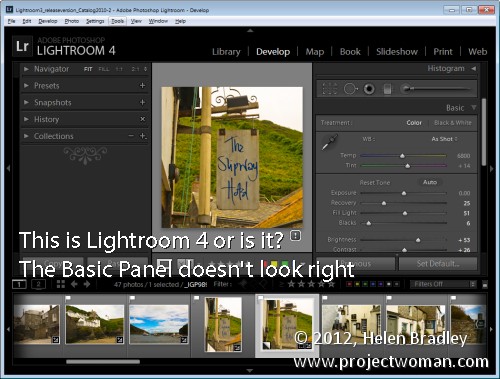The width and height of the screenshot is (500, 379).
Task: Activate the Red Eye Correction tool
Action: coord(369,89)
